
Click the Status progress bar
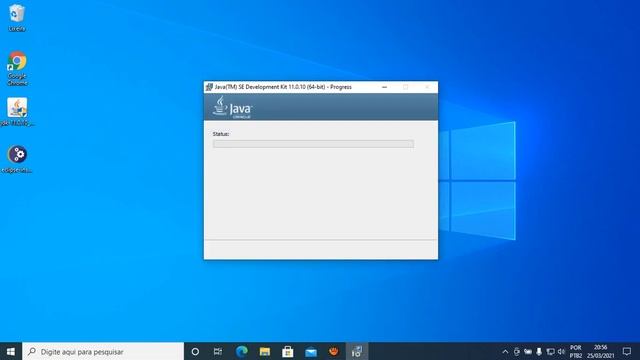313,144
